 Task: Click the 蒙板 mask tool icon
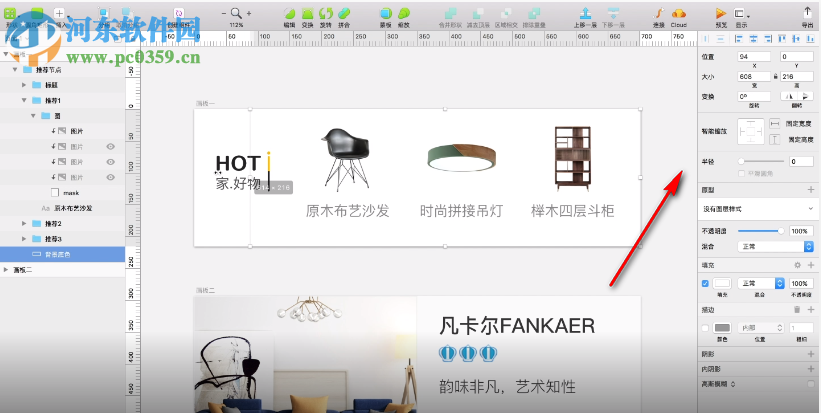point(386,13)
